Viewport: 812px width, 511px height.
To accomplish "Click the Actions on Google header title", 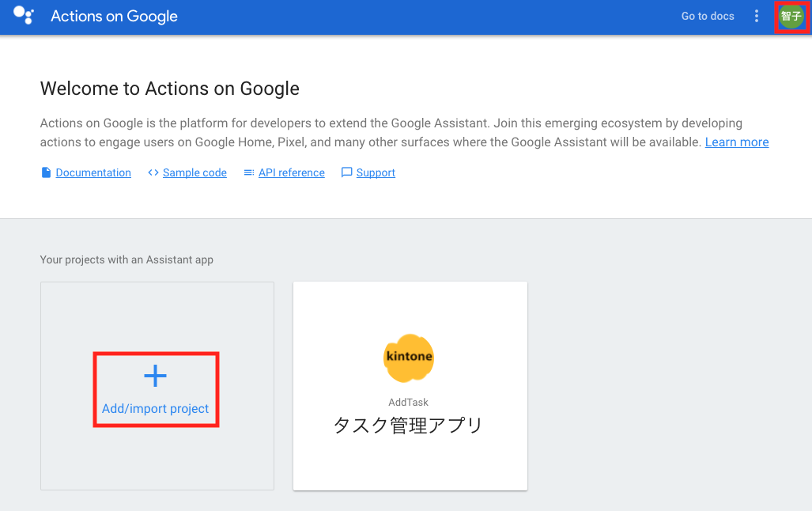I will (x=114, y=16).
